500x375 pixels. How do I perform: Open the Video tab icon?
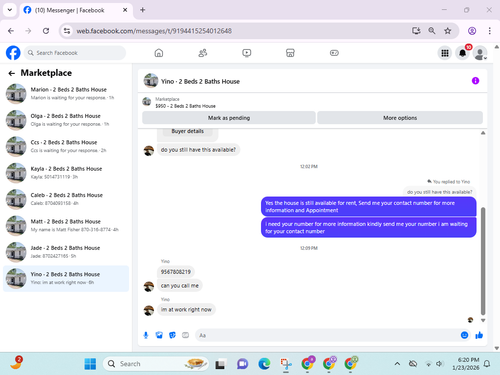coord(247,53)
